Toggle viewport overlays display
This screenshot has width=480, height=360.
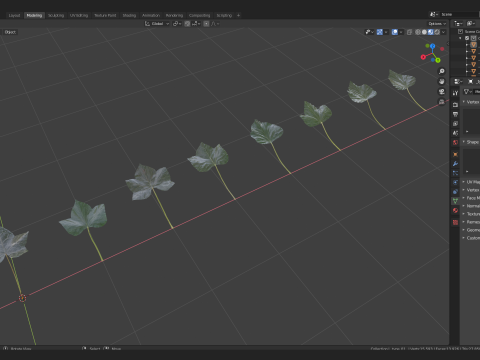click(x=395, y=32)
